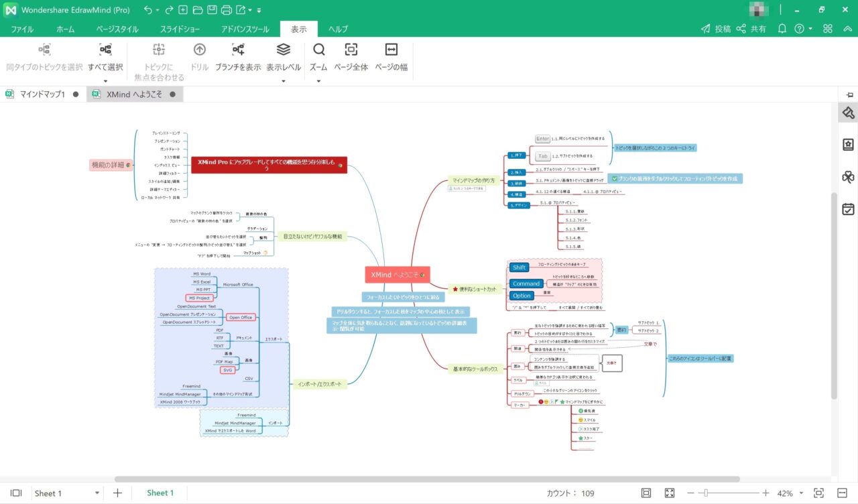Select the central XMind へようこそ topic
This screenshot has height=504, width=858.
[x=397, y=275]
